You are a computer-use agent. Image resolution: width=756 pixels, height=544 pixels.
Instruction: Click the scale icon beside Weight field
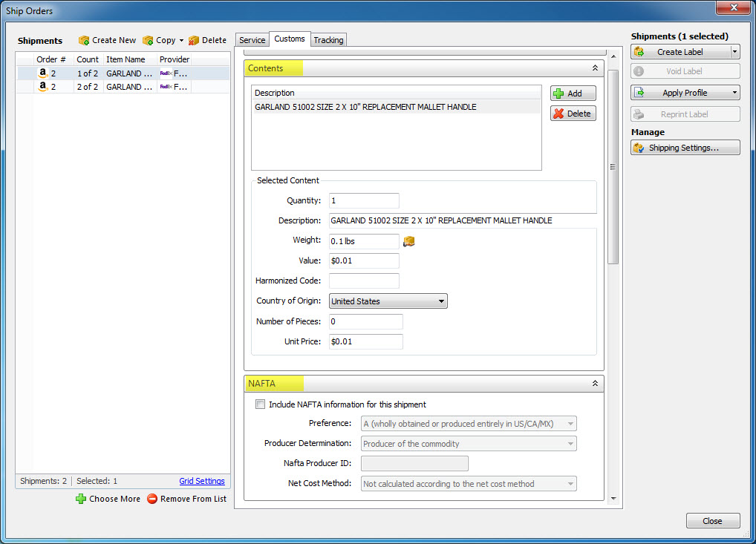click(x=408, y=241)
